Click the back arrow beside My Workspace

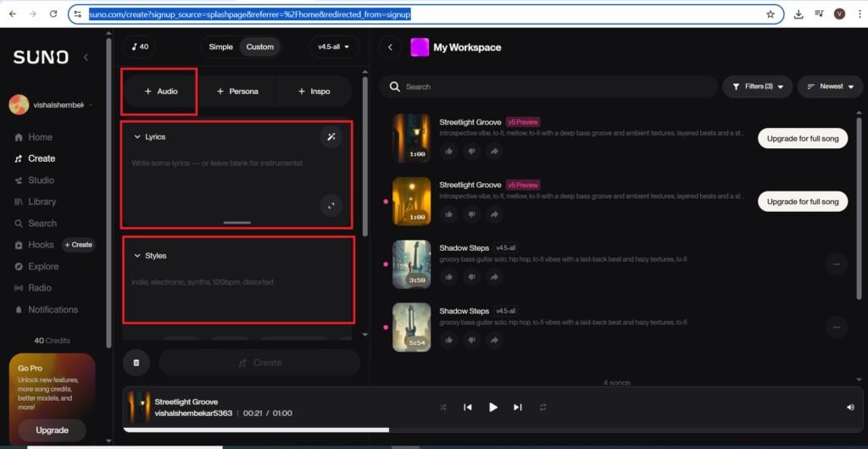click(x=390, y=47)
